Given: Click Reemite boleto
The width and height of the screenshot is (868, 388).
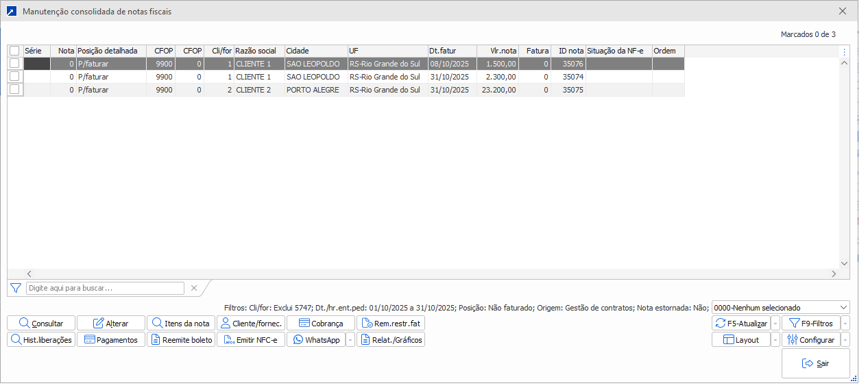Looking at the screenshot, I should pos(181,339).
